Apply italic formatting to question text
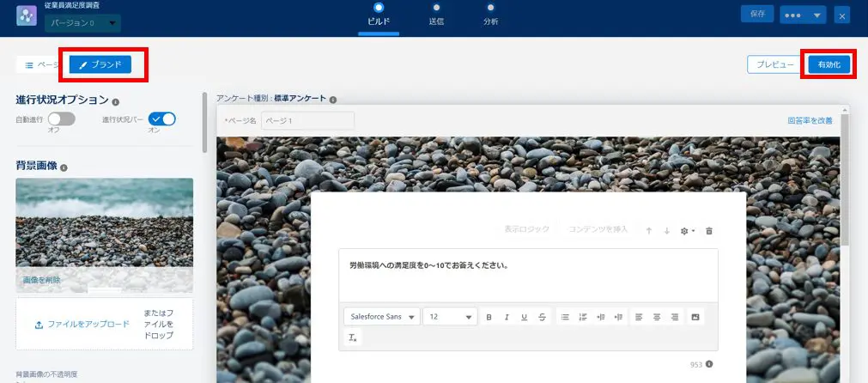This screenshot has width=868, height=383. coord(507,317)
